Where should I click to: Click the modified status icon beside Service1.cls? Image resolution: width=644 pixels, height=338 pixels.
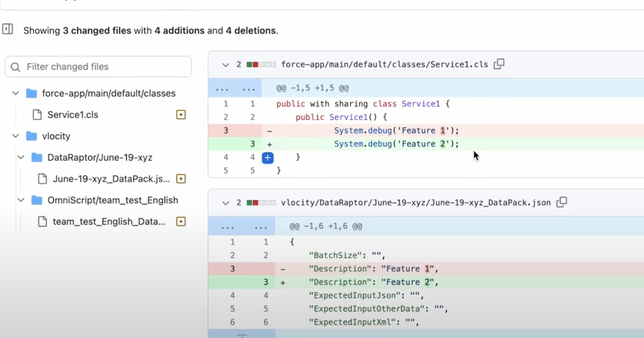(x=181, y=115)
